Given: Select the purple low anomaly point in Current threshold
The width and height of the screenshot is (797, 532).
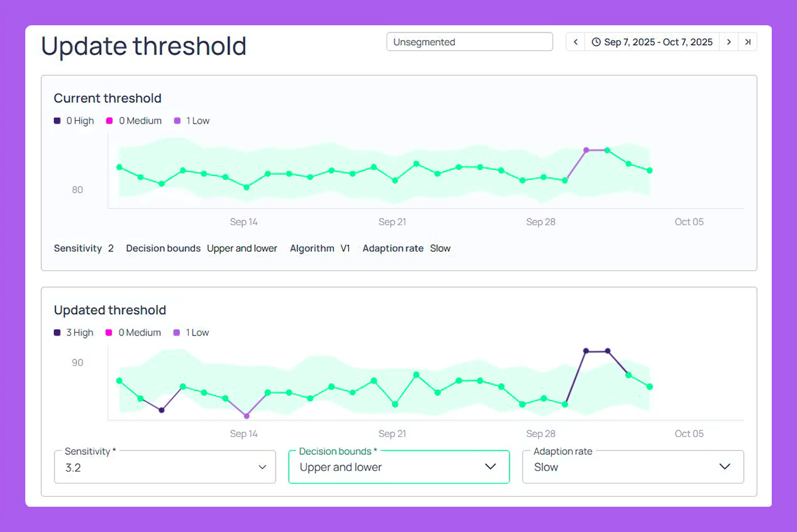Looking at the screenshot, I should pos(586,150).
